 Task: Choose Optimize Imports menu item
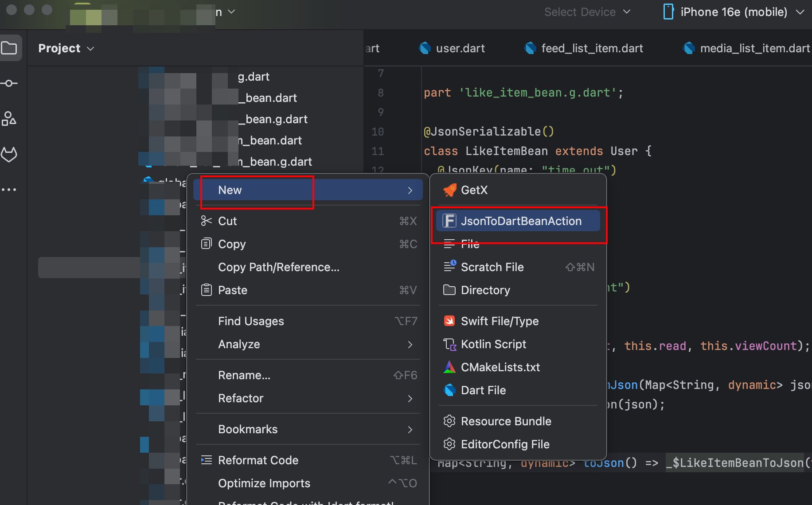click(x=308, y=483)
